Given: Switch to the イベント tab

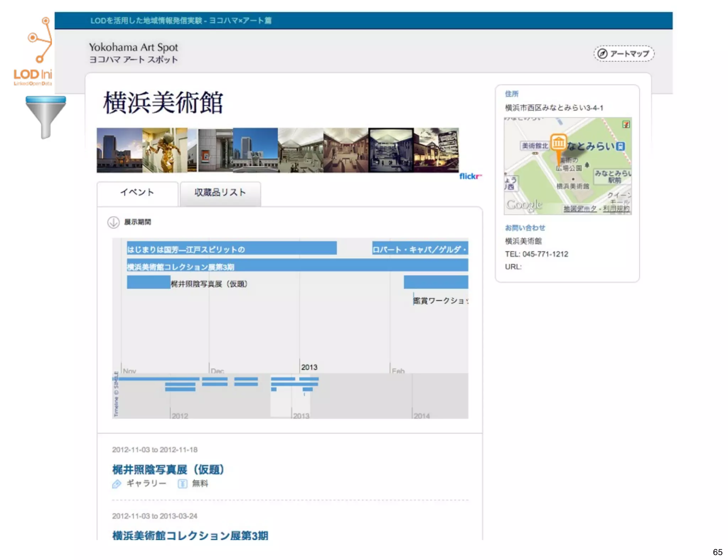Looking at the screenshot, I should [x=137, y=193].
